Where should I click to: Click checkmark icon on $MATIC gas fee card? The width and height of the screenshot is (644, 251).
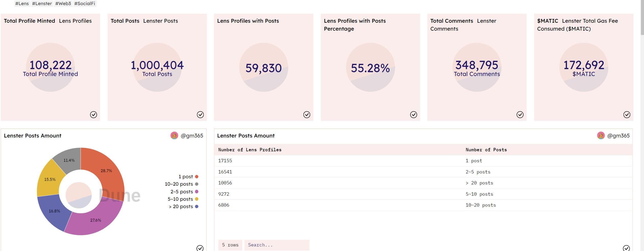626,115
